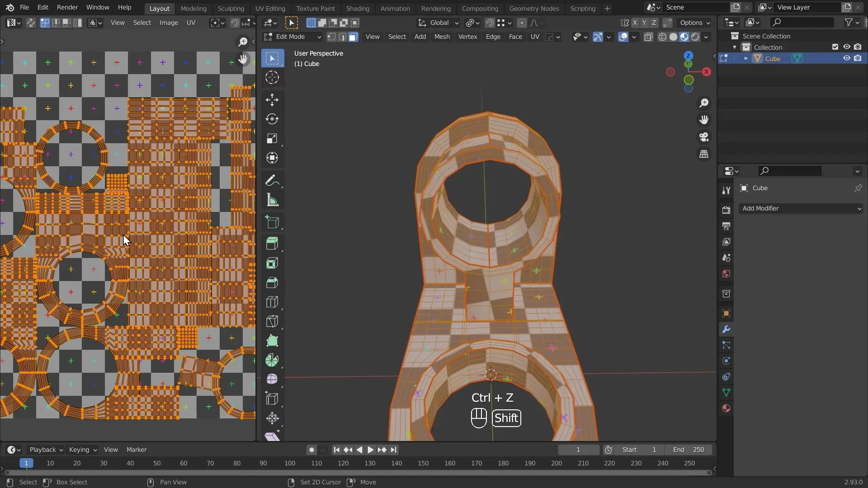Switch to the UV Editing workspace tab
The height and width of the screenshot is (488, 868).
tap(270, 8)
